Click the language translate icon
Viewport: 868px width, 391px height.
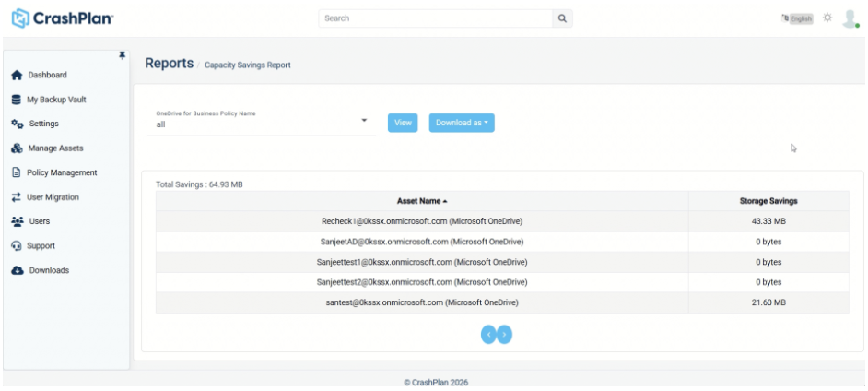[785, 18]
